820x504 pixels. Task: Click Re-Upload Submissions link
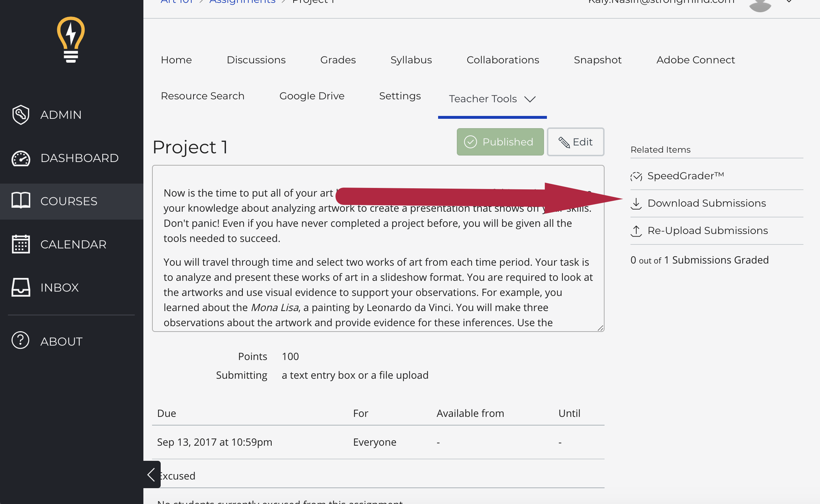pyautogui.click(x=708, y=231)
